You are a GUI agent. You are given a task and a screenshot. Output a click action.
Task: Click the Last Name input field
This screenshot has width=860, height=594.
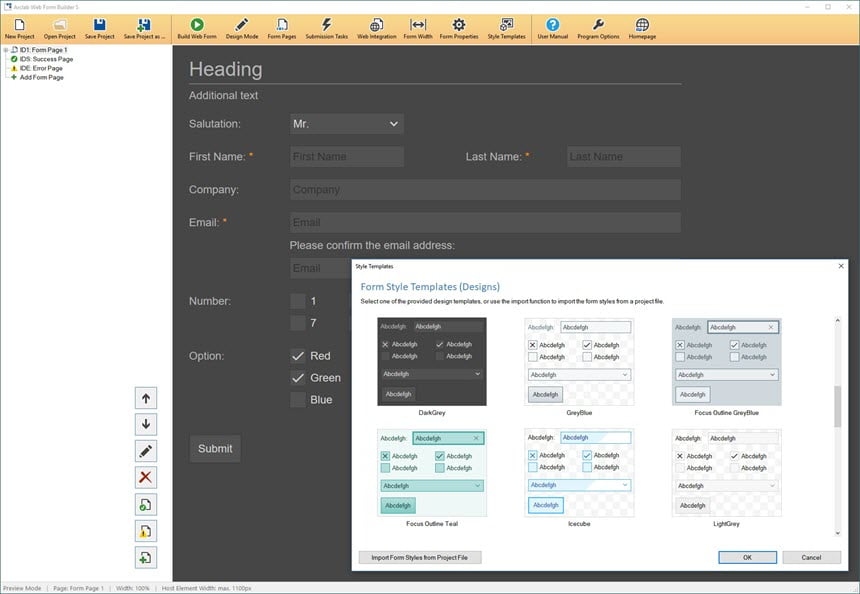[x=624, y=157]
